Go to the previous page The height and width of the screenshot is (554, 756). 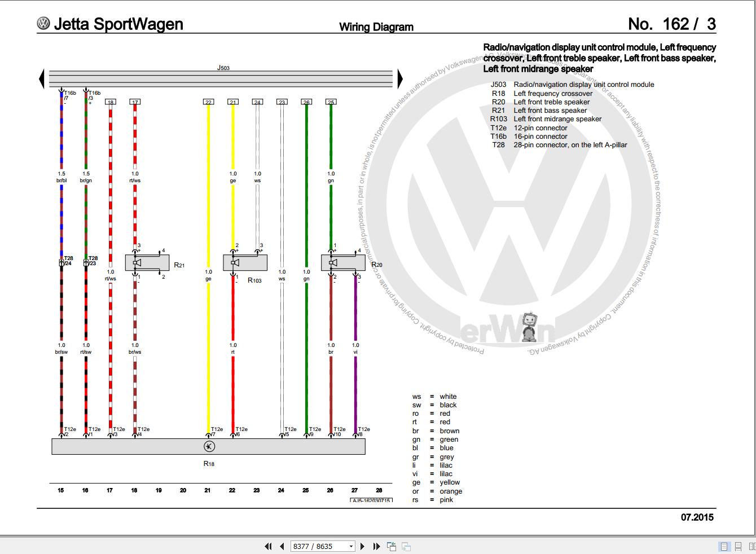[282, 546]
